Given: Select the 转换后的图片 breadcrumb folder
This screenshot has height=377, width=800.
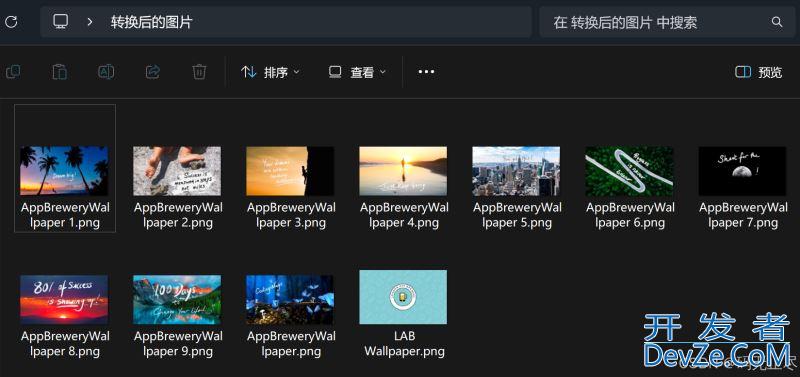Looking at the screenshot, I should 152,22.
